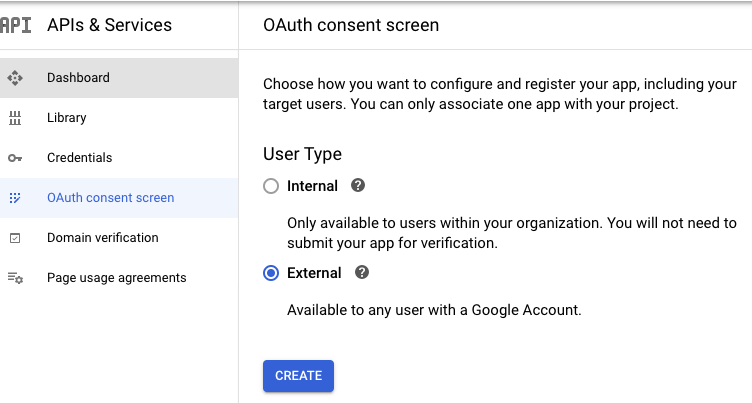
Task: Click the Credentials key icon
Action: 15,158
